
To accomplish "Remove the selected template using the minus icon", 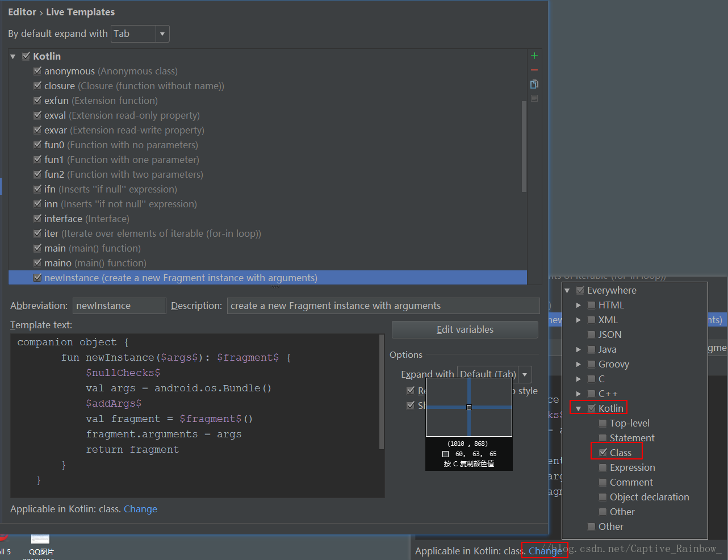I will (534, 70).
